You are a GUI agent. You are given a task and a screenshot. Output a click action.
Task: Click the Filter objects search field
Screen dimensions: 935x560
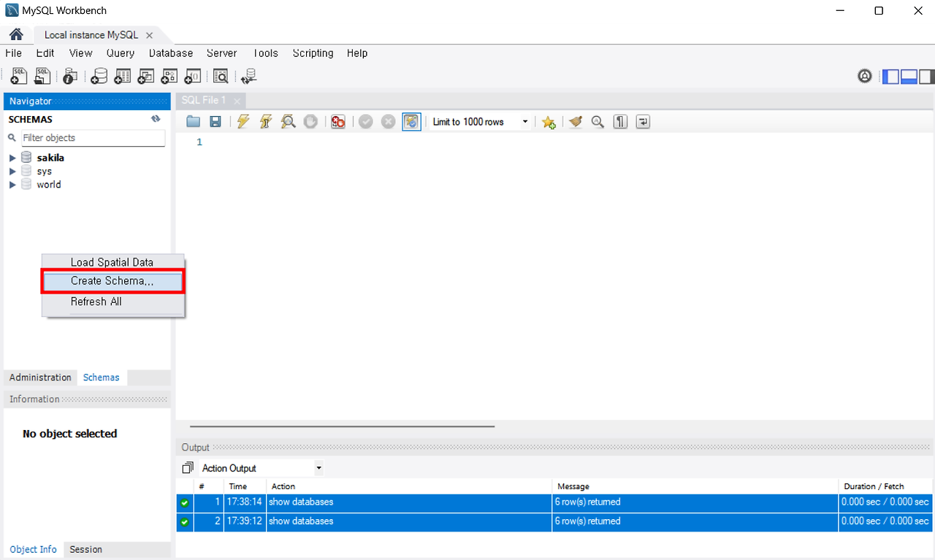92,138
